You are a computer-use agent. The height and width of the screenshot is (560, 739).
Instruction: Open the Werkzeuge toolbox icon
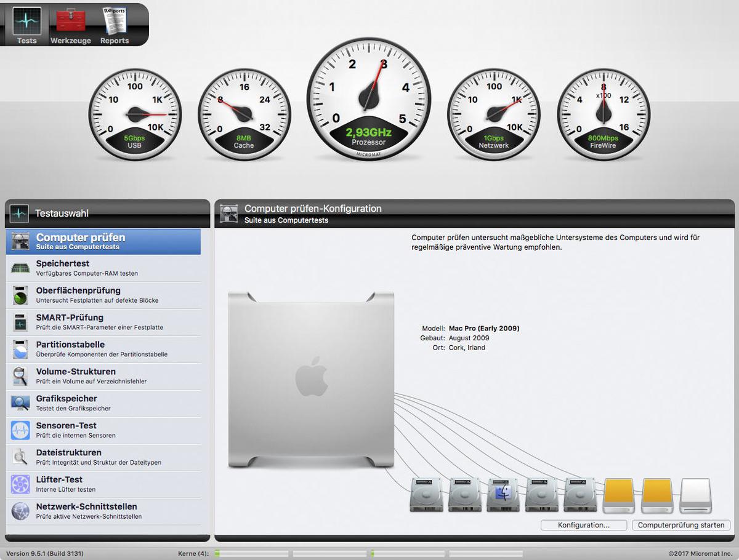[x=71, y=21]
